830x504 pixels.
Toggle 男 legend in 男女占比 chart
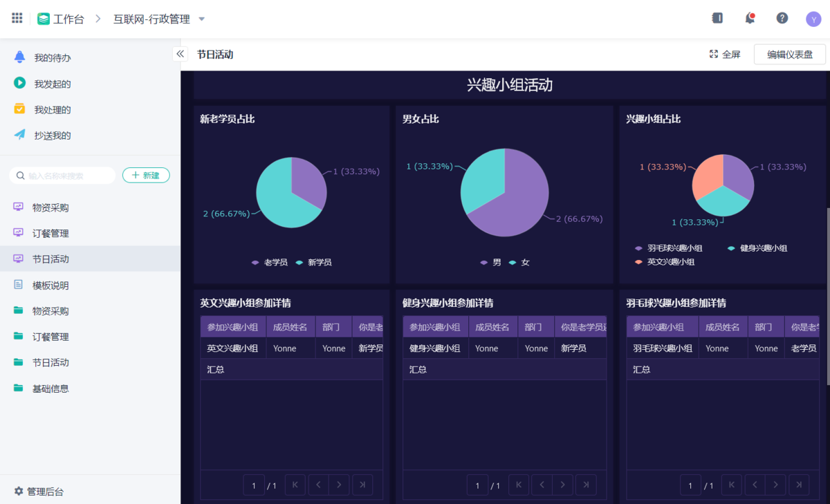pos(491,263)
